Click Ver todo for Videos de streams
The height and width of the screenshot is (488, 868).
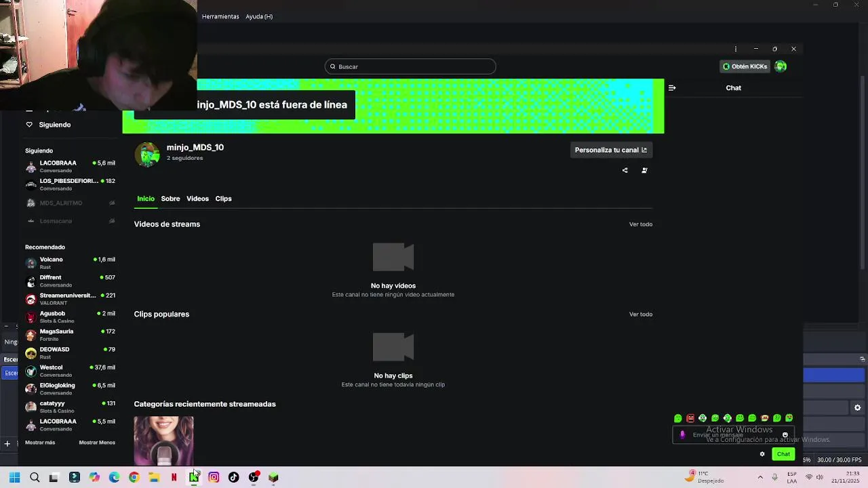641,224
